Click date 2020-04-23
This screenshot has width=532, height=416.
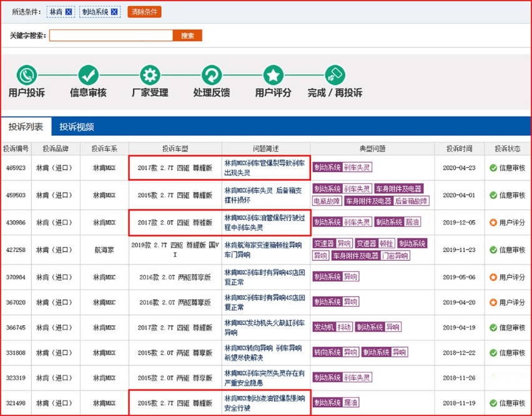(x=459, y=168)
